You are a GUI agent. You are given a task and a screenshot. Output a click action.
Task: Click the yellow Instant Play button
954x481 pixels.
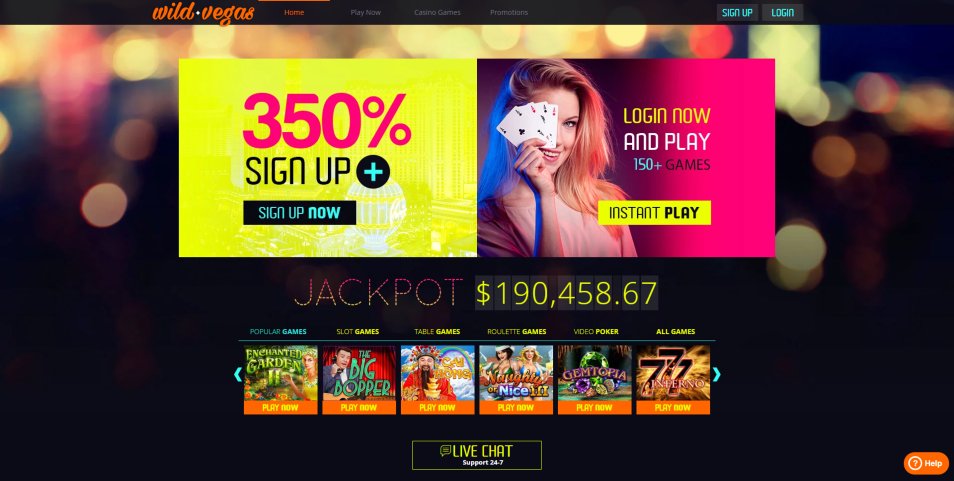click(x=654, y=213)
